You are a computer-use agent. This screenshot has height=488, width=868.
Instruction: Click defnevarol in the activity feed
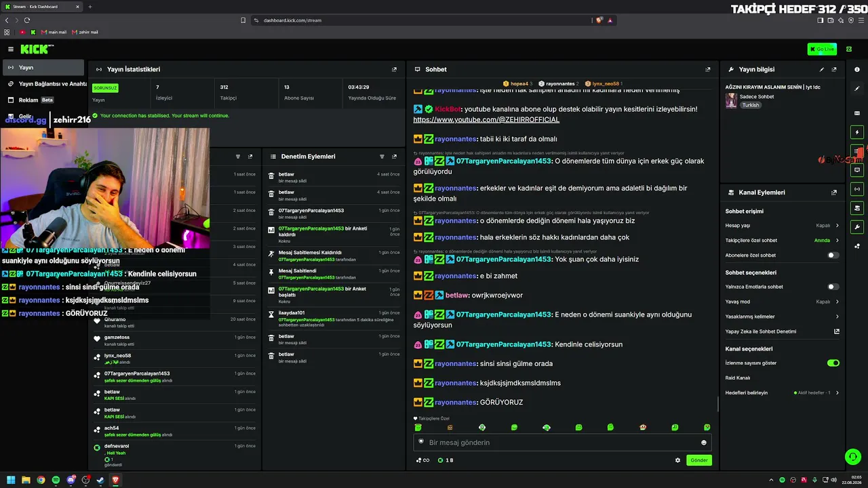(x=117, y=446)
